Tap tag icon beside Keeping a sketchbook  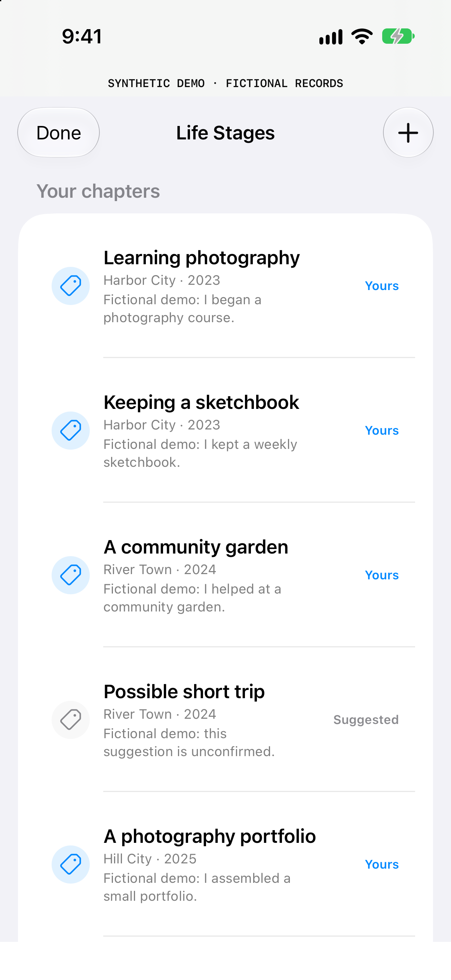click(x=71, y=430)
